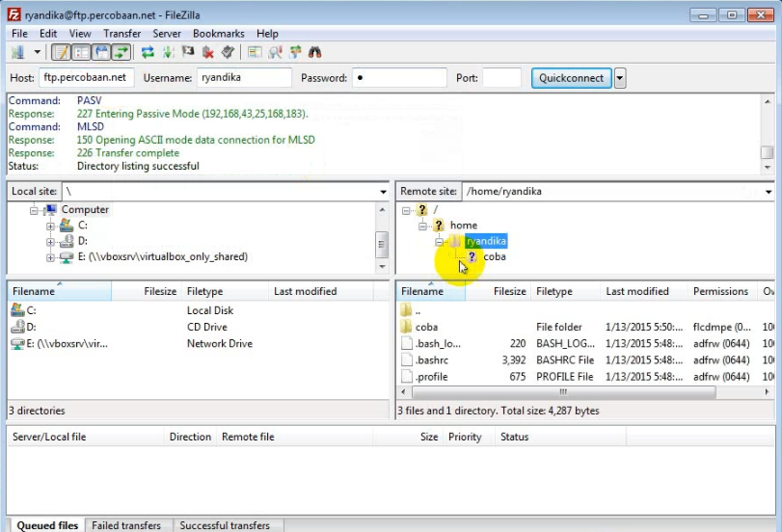Image resolution: width=782 pixels, height=532 pixels.
Task: Collapse the remote home folder node
Action: pyautogui.click(x=422, y=226)
